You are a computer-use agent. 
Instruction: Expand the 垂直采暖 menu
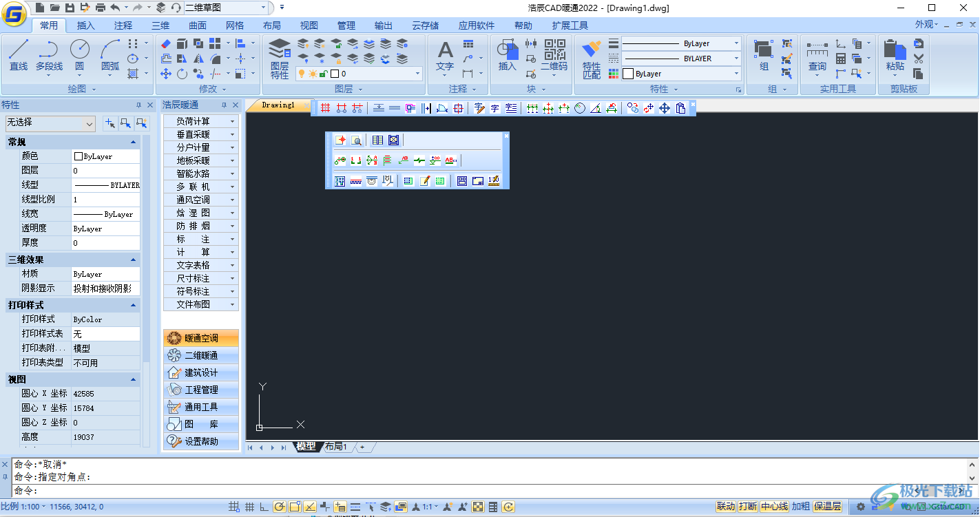200,134
